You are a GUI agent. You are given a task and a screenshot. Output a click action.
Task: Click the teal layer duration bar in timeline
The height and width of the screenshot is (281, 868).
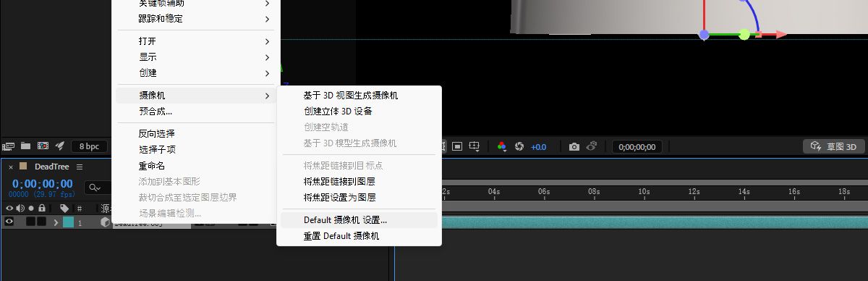654,222
